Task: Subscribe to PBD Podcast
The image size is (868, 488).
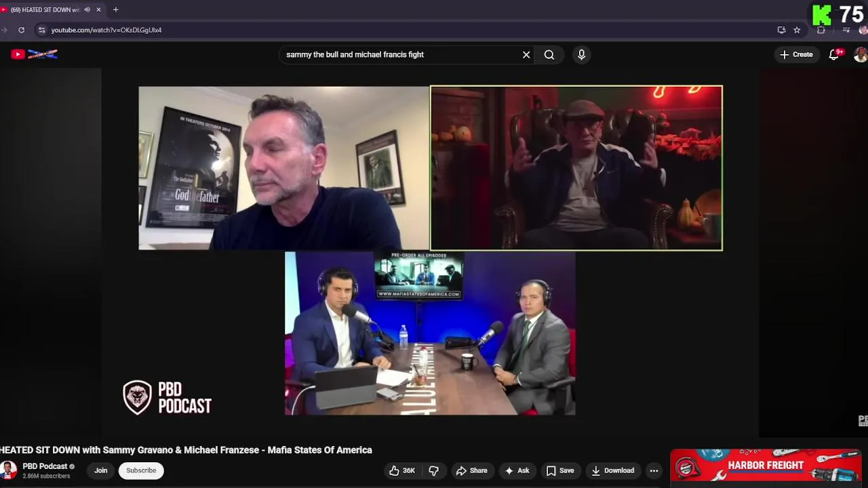Action: pos(141,470)
